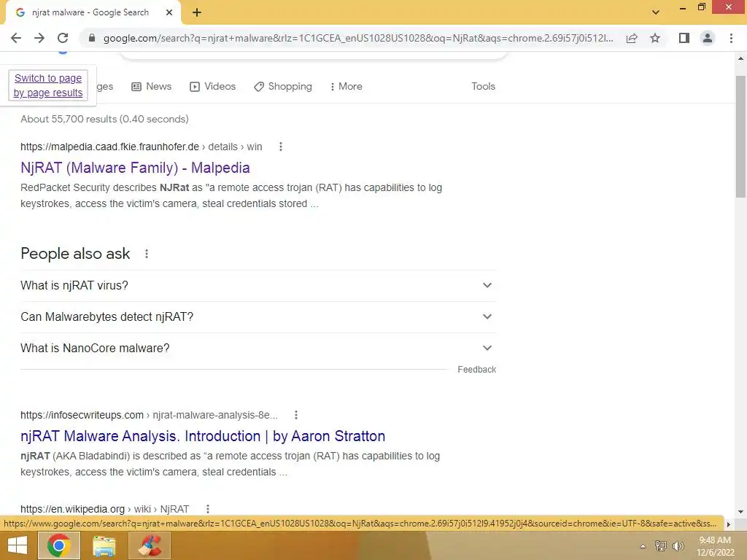This screenshot has width=747, height=560.
Task: Open the taskbar clock showing 9:48 AM
Action: [x=715, y=545]
